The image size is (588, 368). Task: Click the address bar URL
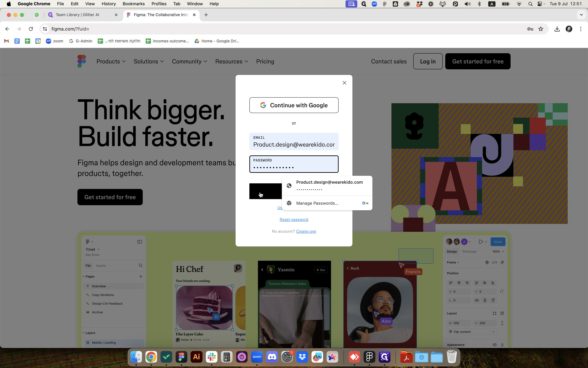(70, 29)
